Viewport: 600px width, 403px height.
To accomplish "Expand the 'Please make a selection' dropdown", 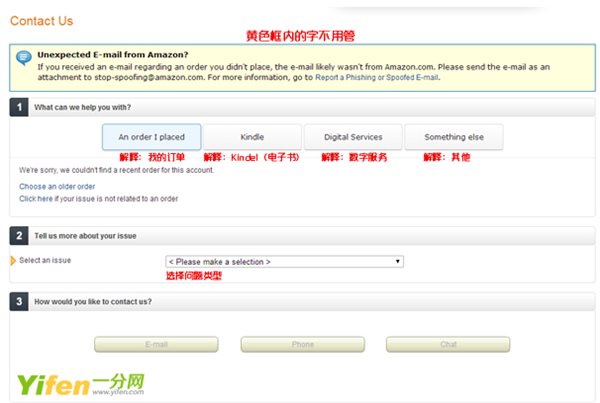I will click(x=284, y=262).
